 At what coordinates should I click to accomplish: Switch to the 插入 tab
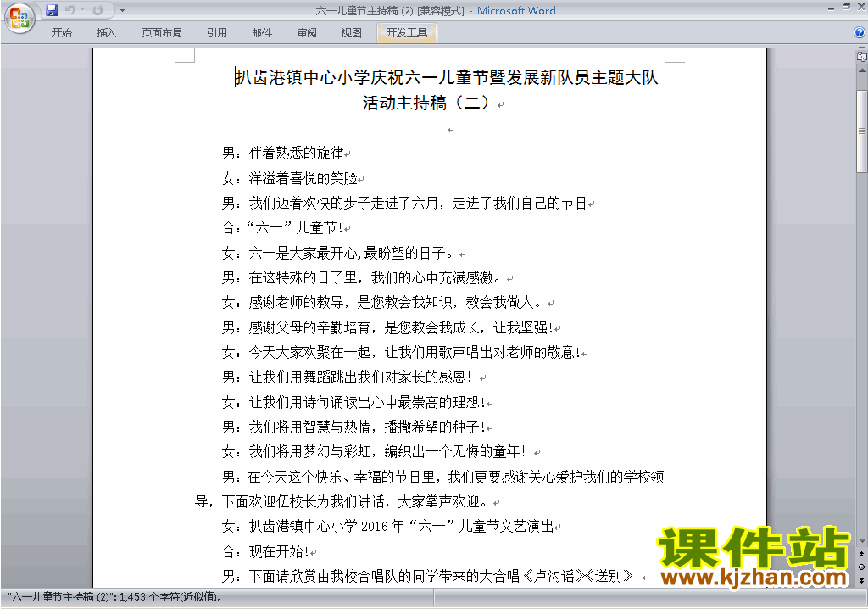(x=107, y=33)
